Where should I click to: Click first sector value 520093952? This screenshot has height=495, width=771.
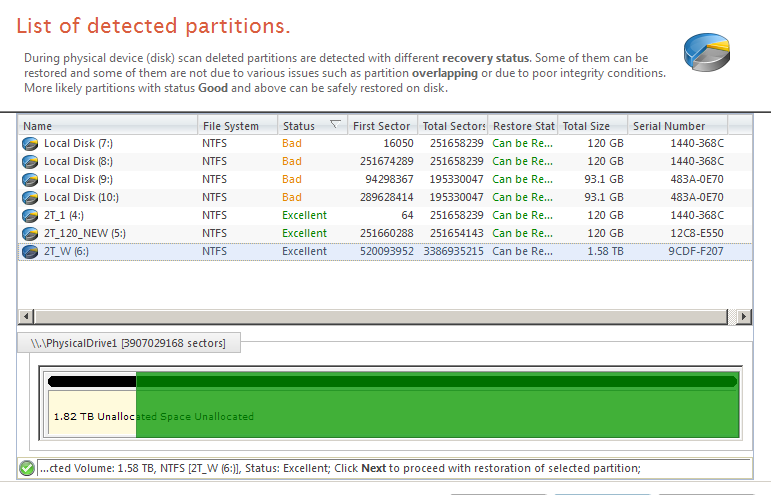[386, 252]
